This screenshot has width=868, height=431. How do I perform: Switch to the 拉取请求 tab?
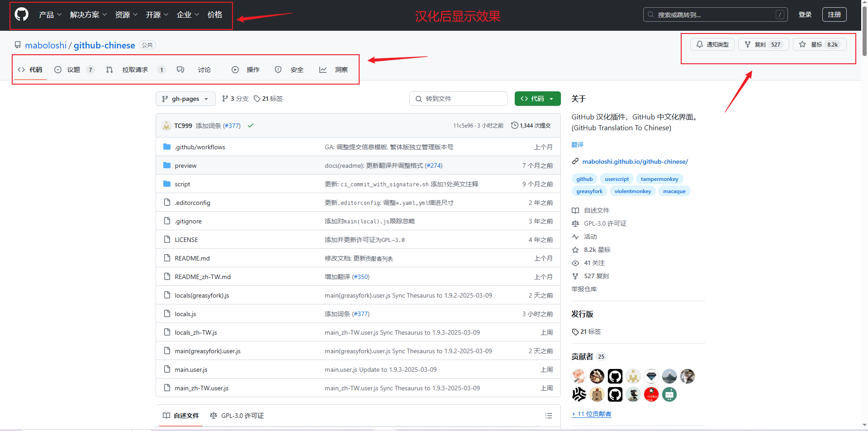point(136,70)
